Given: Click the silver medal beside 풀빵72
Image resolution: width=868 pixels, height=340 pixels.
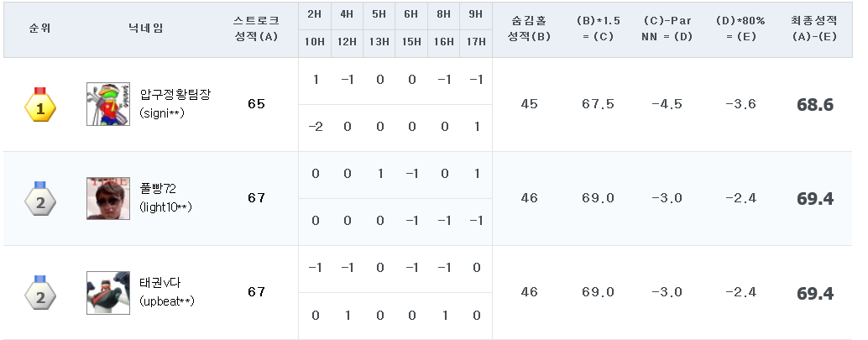Looking at the screenshot, I should [x=40, y=198].
